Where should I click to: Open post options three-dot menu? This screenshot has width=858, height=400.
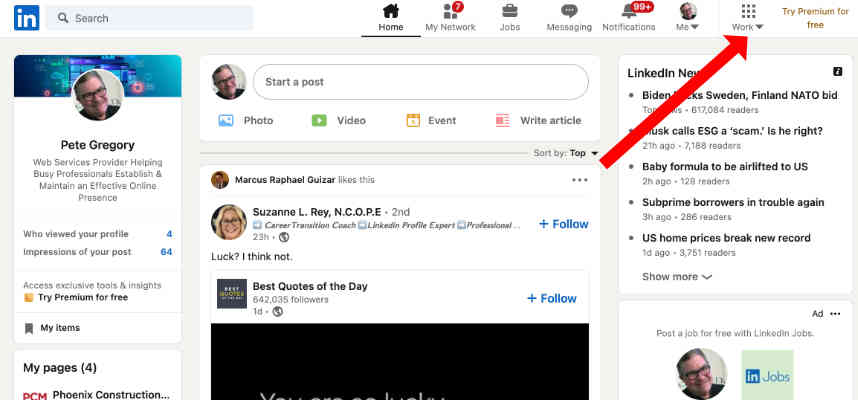point(579,180)
